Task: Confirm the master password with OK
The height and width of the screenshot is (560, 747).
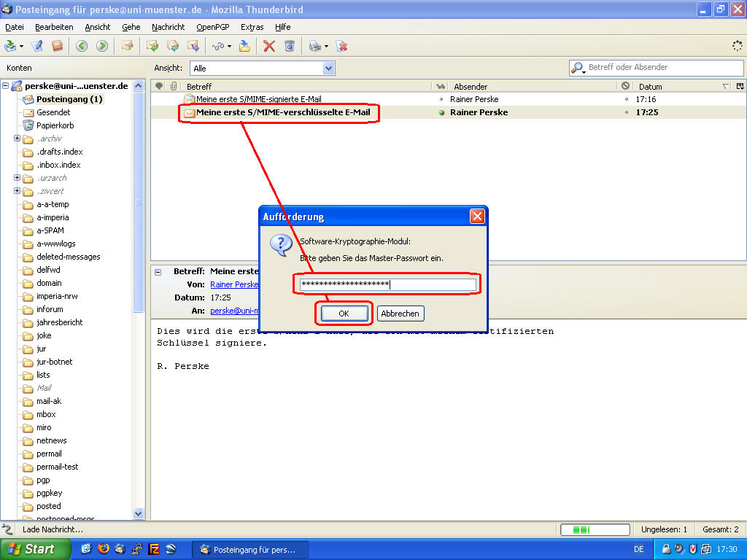Action: tap(344, 314)
